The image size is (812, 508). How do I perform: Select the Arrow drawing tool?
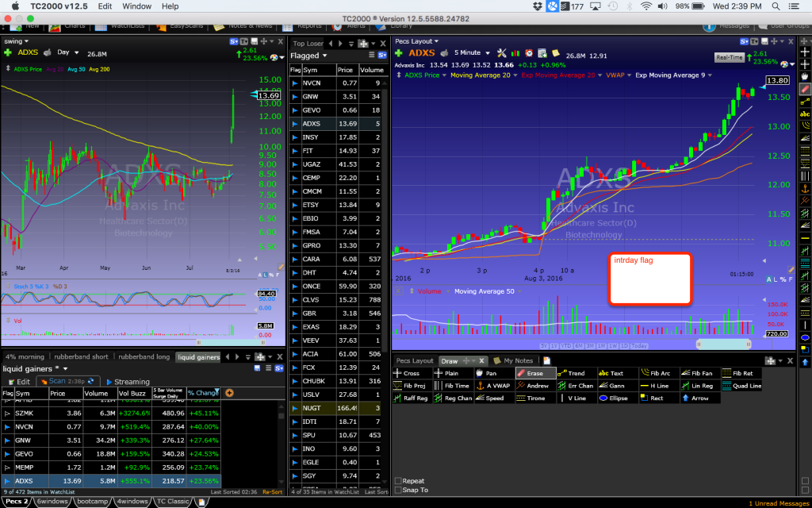pos(699,398)
